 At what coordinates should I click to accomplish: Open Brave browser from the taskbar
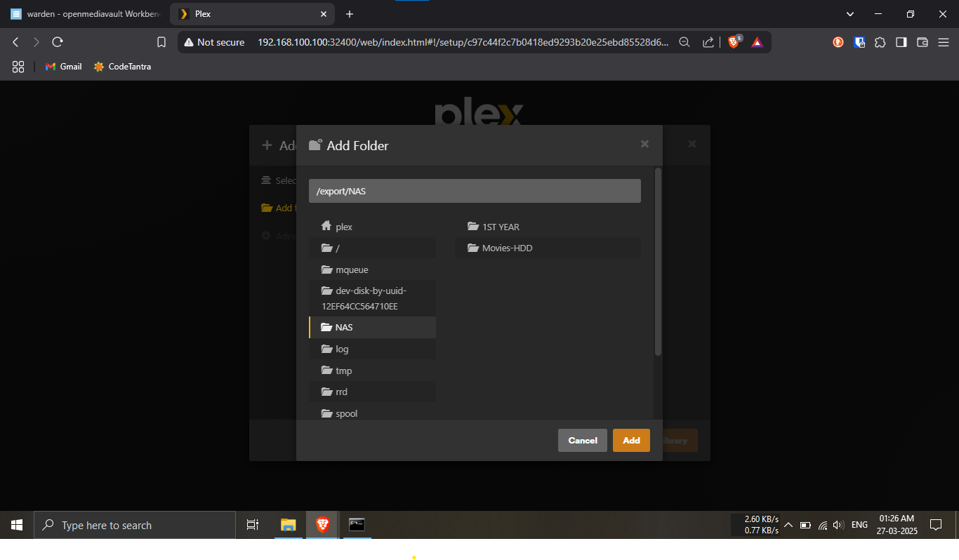[323, 524]
